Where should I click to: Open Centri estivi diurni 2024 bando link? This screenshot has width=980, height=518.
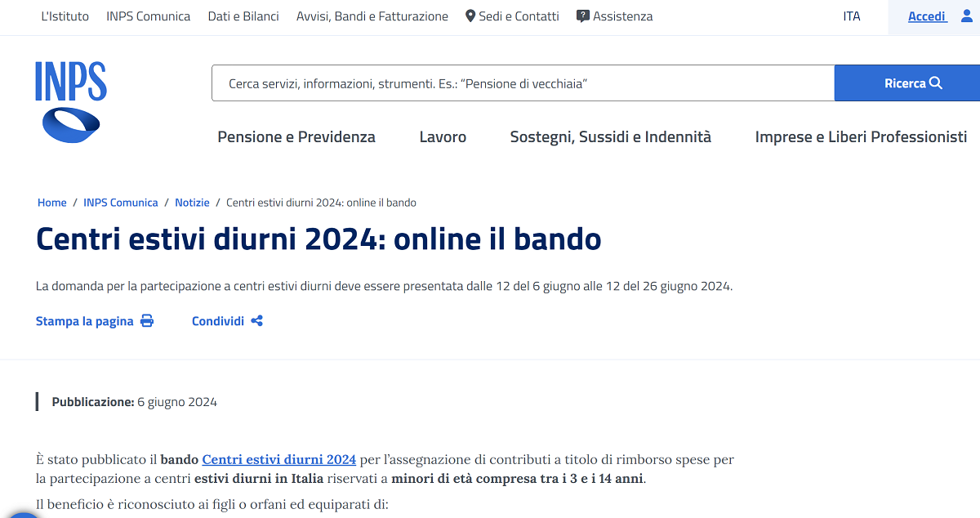tap(279, 460)
